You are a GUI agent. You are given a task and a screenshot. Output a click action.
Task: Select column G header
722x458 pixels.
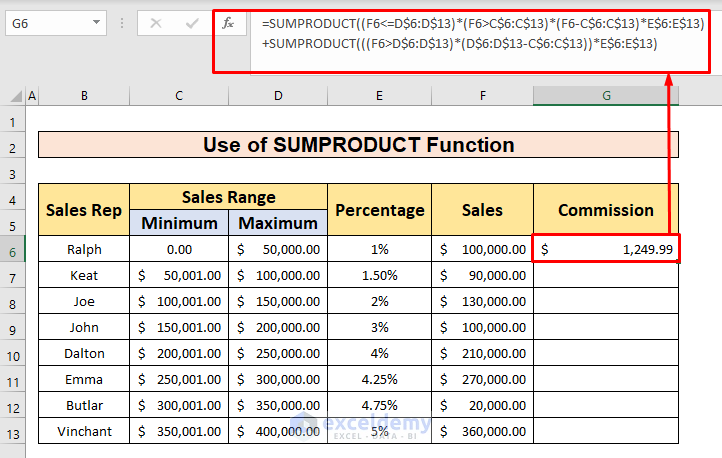click(606, 96)
